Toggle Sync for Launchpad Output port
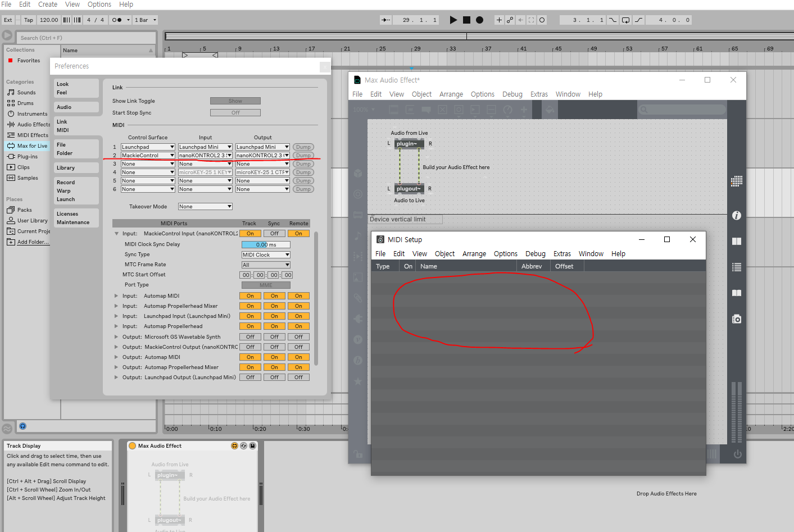The image size is (794, 532). (x=274, y=377)
